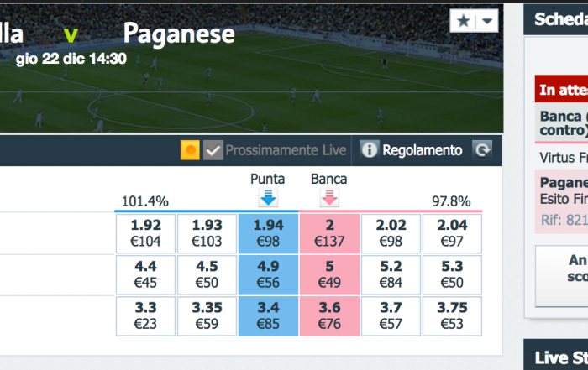Pick back odds 3.4 at €85
588x370 pixels.
tap(269, 316)
